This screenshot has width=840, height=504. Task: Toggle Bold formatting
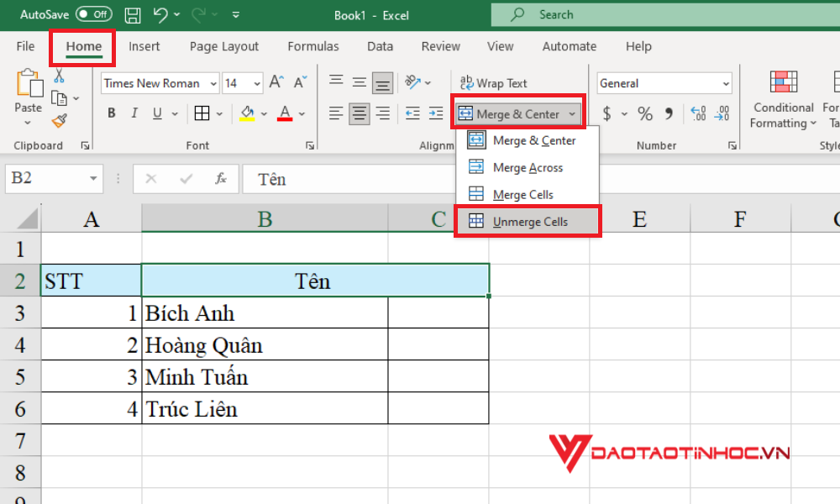coord(112,113)
